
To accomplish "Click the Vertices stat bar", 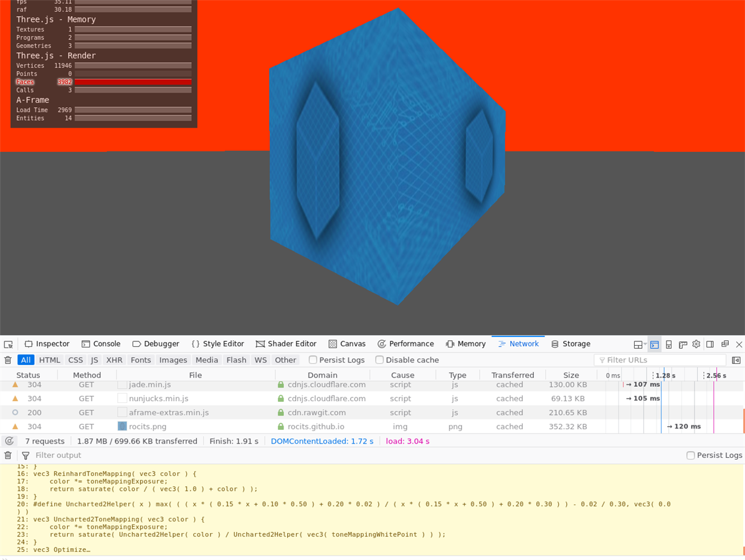I will [x=133, y=66].
